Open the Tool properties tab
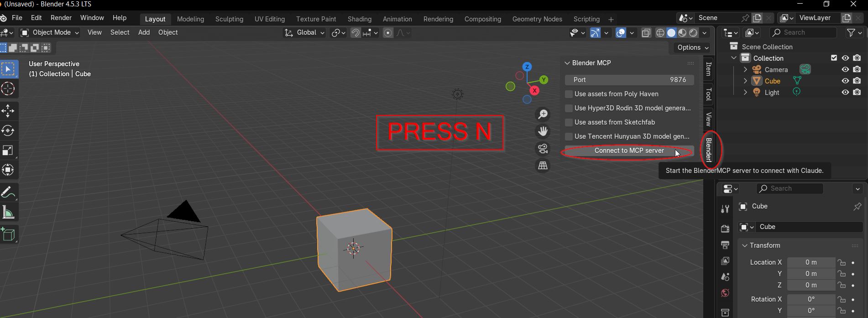Image resolution: width=868 pixels, height=318 pixels. point(725,209)
